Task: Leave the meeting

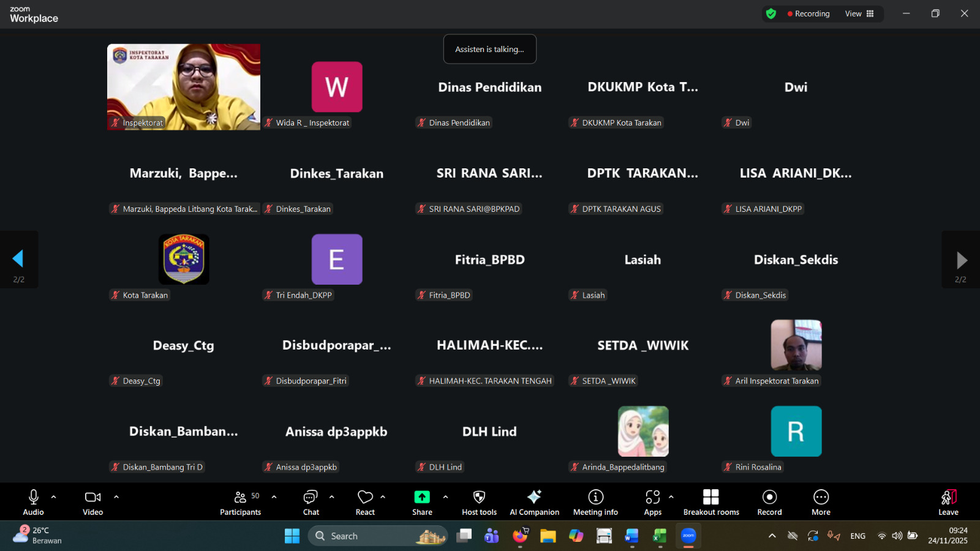Action: 948,502
